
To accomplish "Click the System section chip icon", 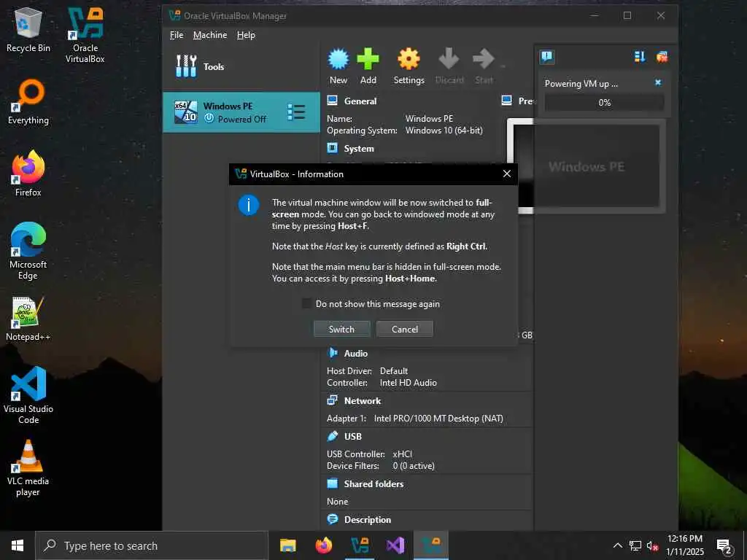I will [x=333, y=148].
